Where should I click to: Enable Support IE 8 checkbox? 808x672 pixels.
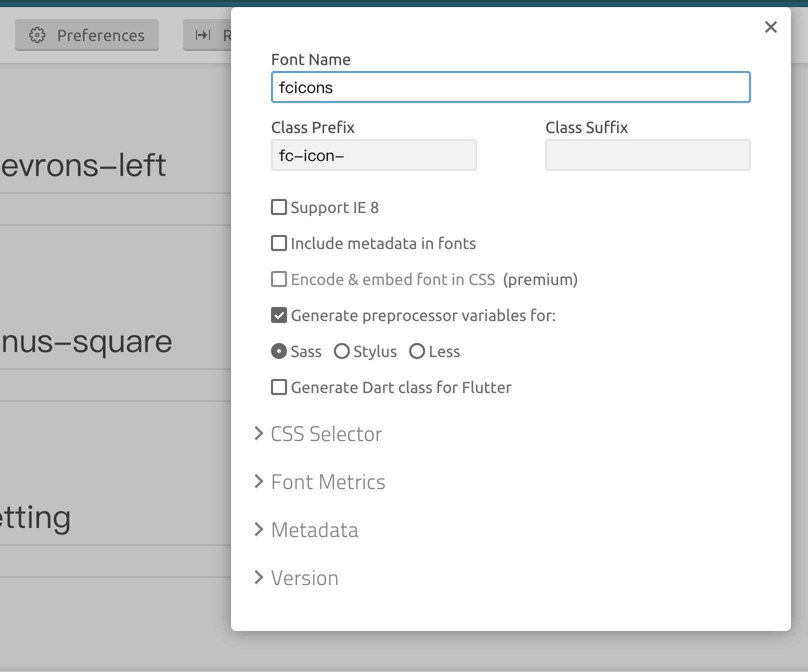tap(279, 207)
